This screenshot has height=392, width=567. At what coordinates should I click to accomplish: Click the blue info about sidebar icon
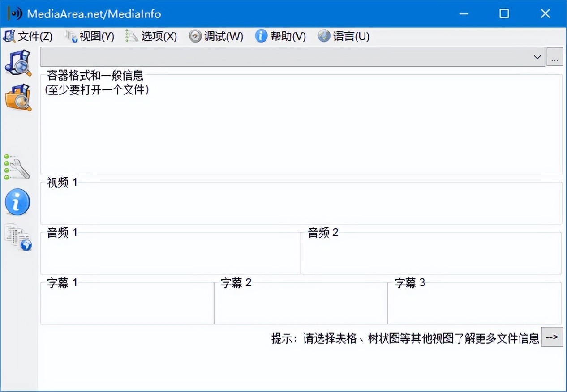pyautogui.click(x=17, y=202)
